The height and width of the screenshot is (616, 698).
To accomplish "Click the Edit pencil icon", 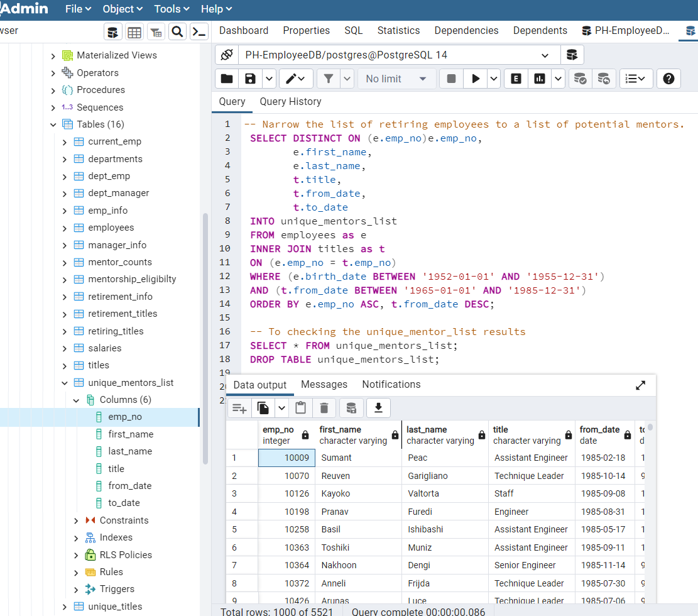I will [x=295, y=79].
